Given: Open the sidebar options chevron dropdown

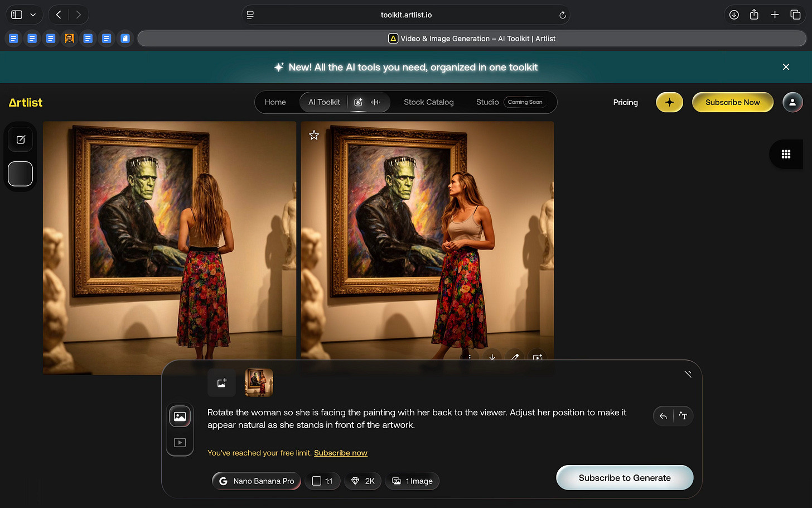Looking at the screenshot, I should [33, 15].
